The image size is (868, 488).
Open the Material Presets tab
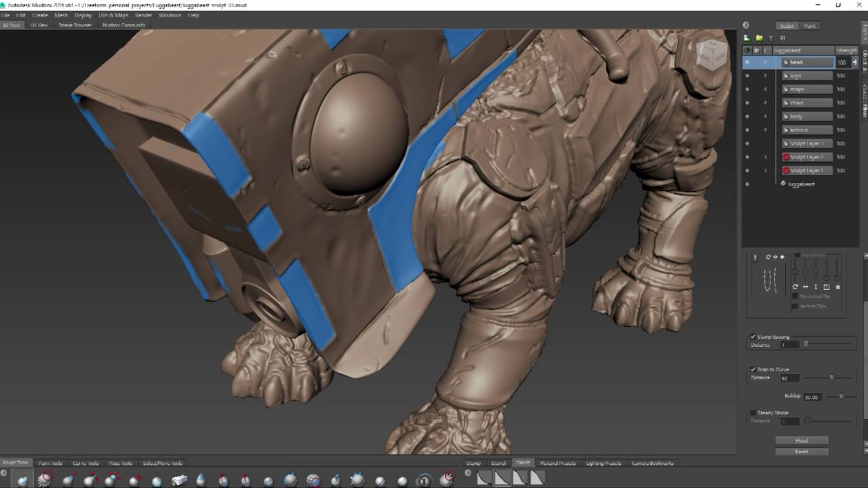point(557,463)
